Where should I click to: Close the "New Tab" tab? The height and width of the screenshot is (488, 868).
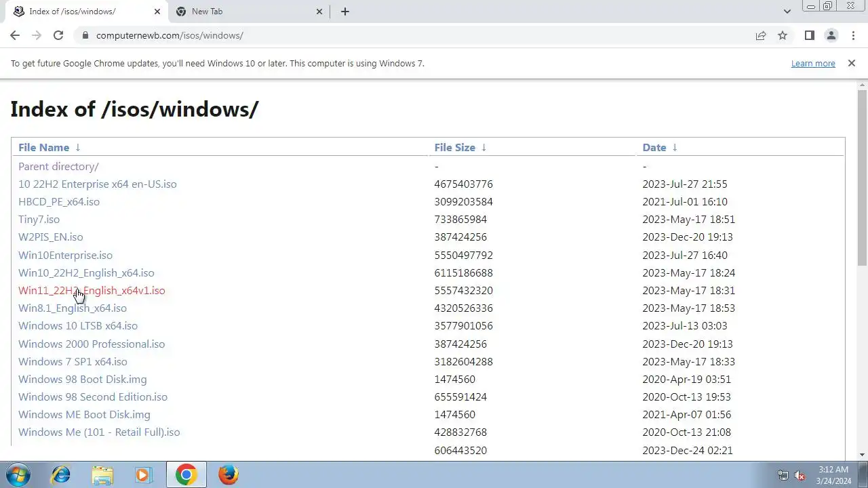[x=320, y=12]
